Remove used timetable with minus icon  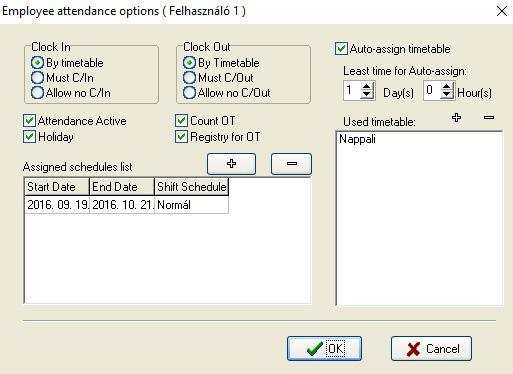(x=489, y=117)
